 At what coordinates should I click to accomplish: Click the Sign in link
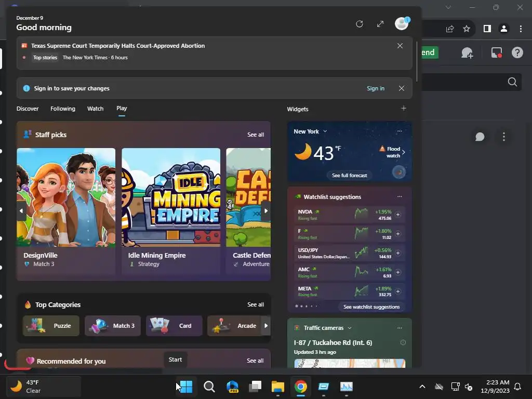[x=375, y=88]
